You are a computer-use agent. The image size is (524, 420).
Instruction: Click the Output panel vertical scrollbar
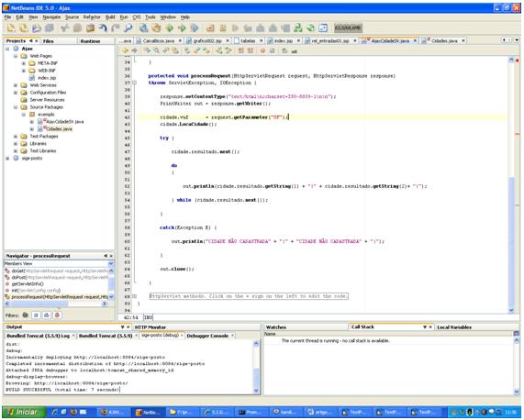(256, 367)
